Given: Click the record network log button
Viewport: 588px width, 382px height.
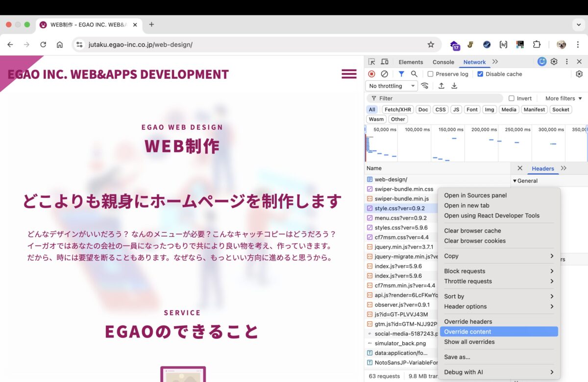Looking at the screenshot, I should pos(371,74).
